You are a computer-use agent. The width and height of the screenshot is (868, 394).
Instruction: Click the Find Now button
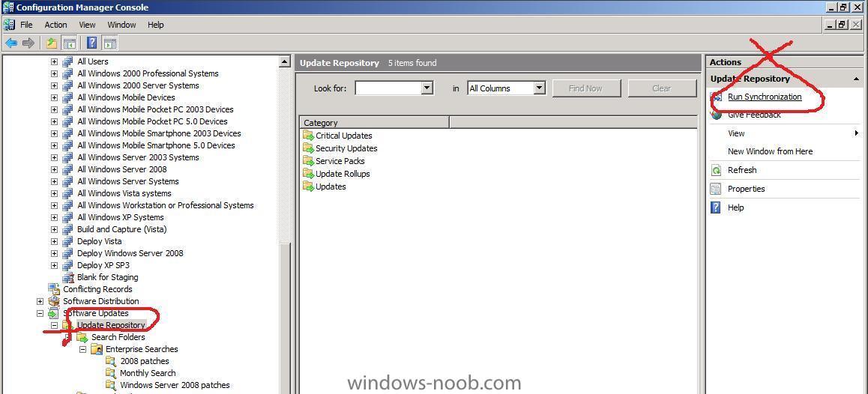pos(586,88)
